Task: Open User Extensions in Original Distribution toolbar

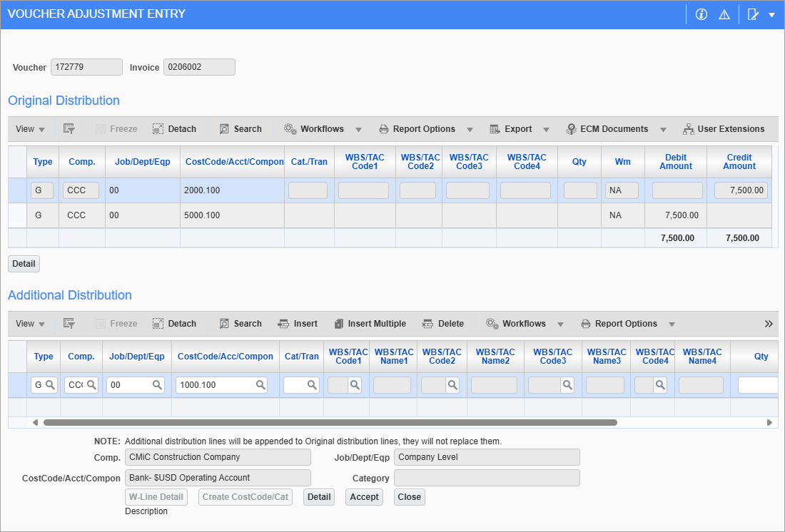Action: [724, 129]
